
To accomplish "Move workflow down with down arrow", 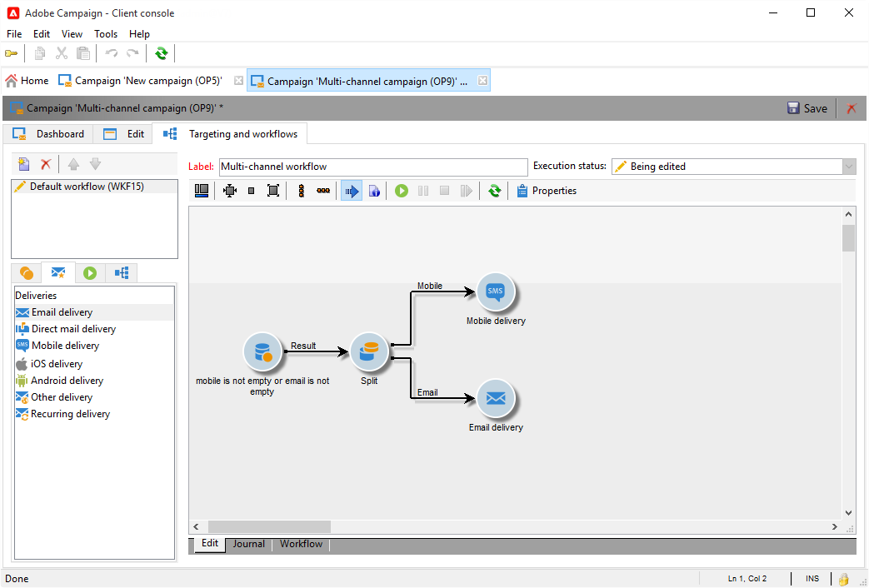I will click(95, 164).
